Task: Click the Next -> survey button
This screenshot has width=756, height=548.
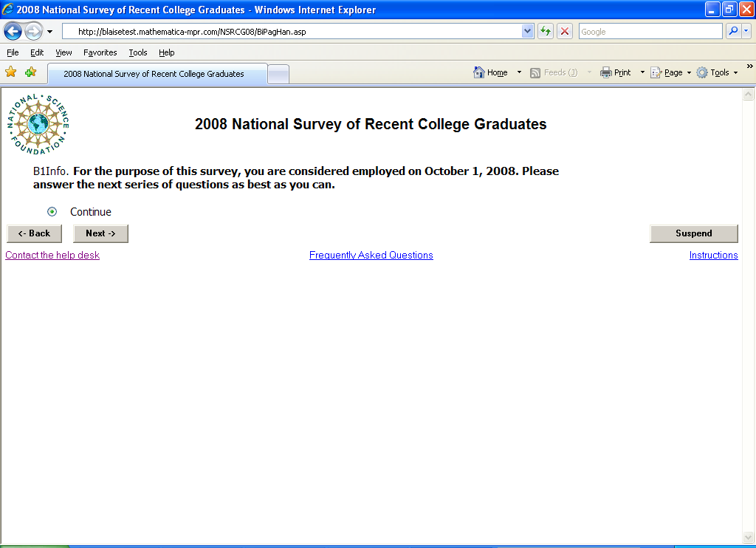Action: pyautogui.click(x=100, y=233)
